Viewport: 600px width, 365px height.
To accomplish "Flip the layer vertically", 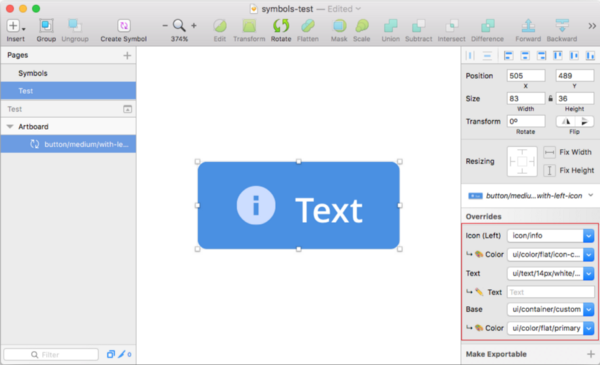I will [584, 122].
